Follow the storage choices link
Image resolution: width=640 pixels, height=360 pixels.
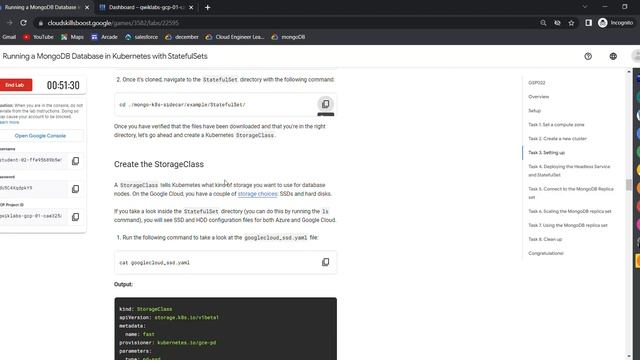(x=257, y=194)
